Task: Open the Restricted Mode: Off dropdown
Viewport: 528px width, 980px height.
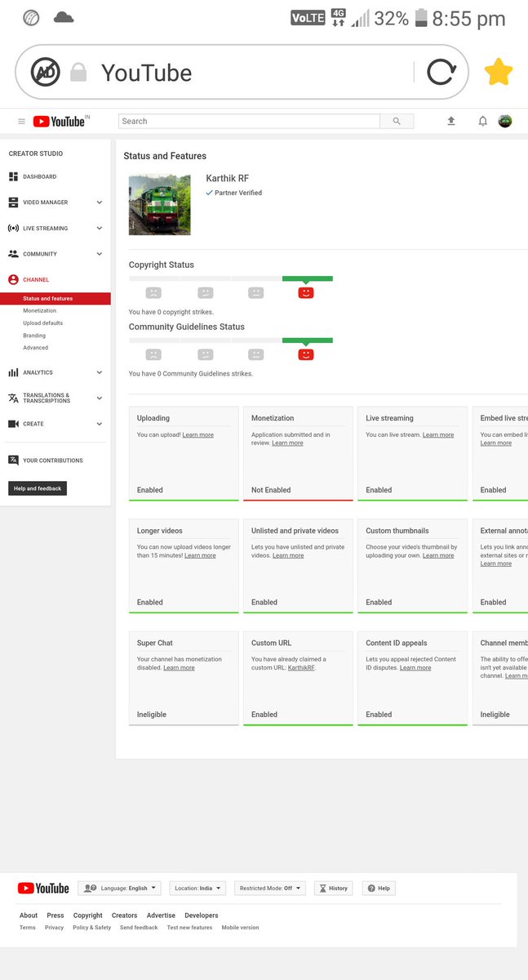Action: point(270,888)
